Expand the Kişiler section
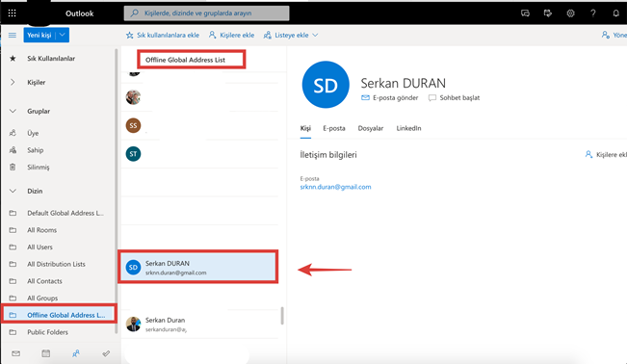Image resolution: width=627 pixels, height=364 pixels. (13, 82)
